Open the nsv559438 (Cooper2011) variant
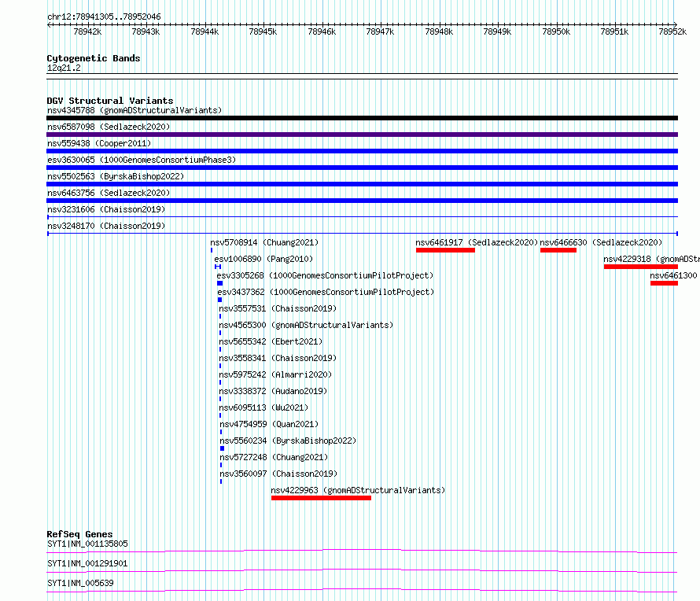Viewport: 700px width, 601px height. click(99, 143)
